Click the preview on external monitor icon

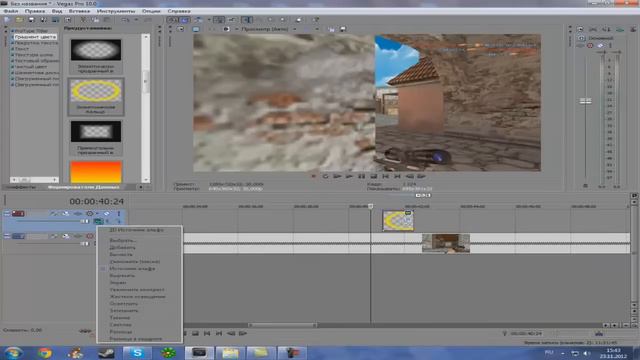point(196,29)
